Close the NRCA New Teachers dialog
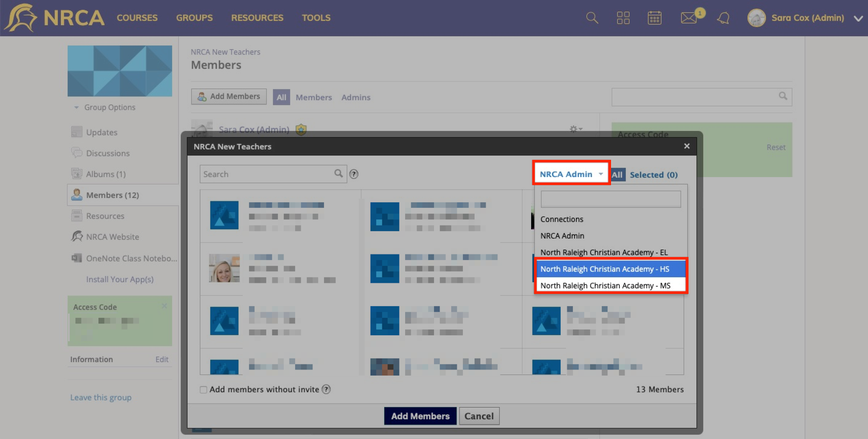 click(687, 146)
